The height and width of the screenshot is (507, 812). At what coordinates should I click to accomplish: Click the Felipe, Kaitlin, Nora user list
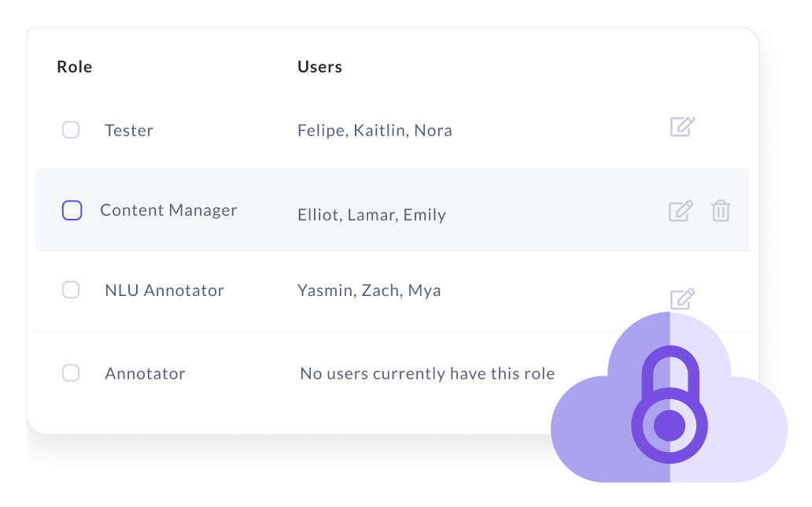click(375, 130)
